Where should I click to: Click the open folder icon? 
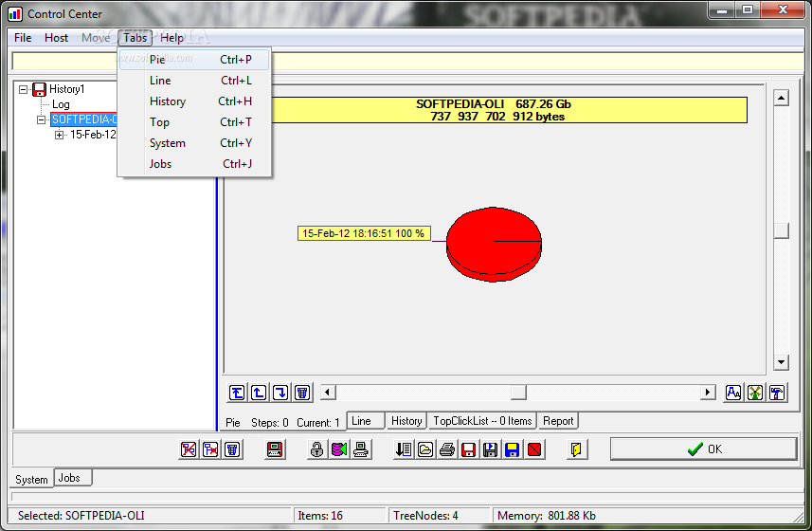(425, 449)
